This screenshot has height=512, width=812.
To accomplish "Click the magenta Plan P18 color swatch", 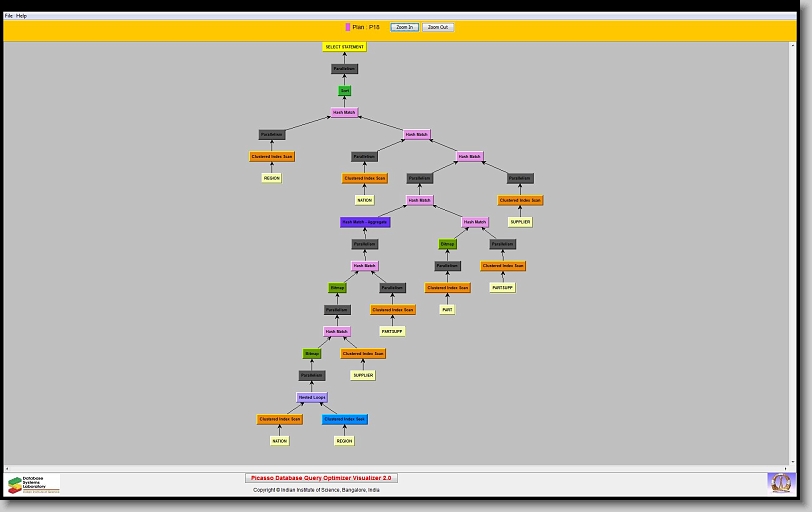I will (348, 27).
